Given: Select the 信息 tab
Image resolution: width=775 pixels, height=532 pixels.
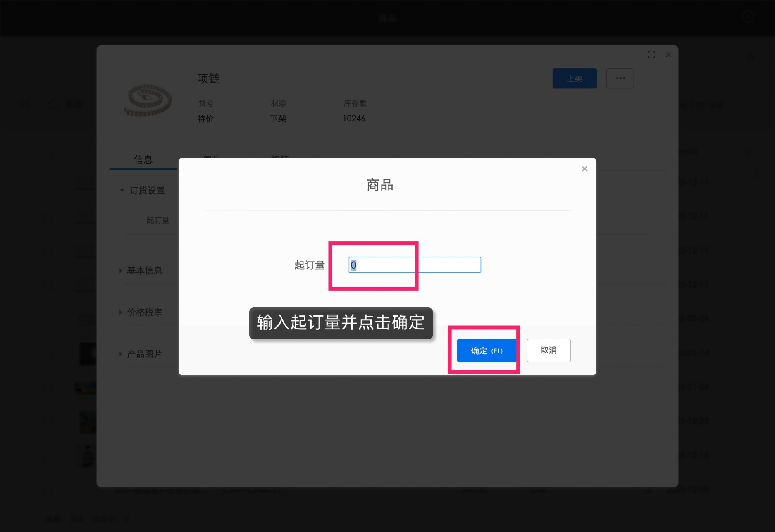Looking at the screenshot, I should [143, 159].
